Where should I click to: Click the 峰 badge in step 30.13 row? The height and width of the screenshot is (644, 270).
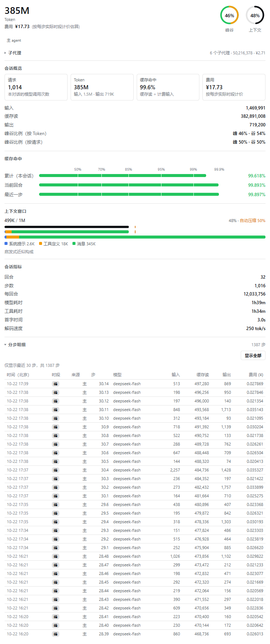click(56, 392)
